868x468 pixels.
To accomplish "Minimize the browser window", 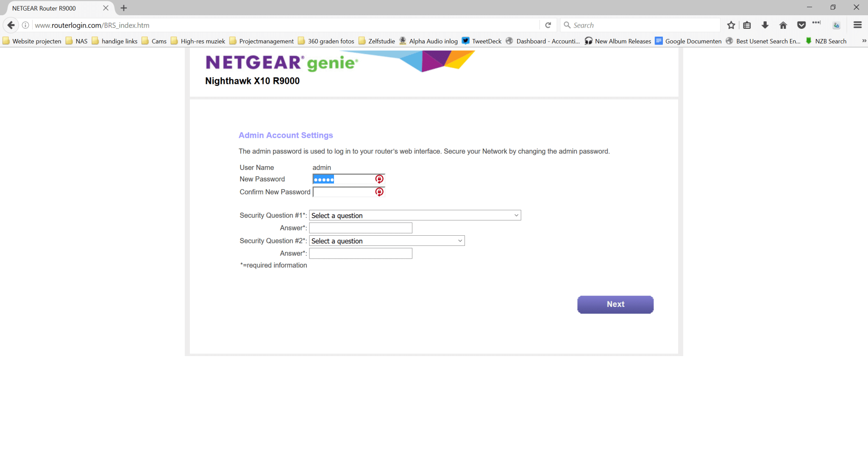I will pyautogui.click(x=810, y=7).
